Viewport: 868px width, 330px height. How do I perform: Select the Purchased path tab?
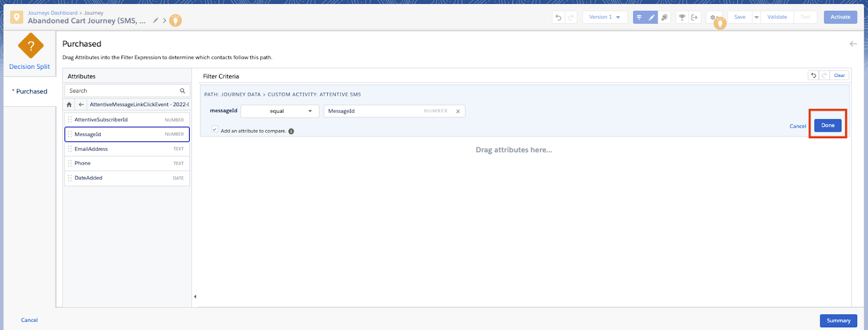point(30,92)
